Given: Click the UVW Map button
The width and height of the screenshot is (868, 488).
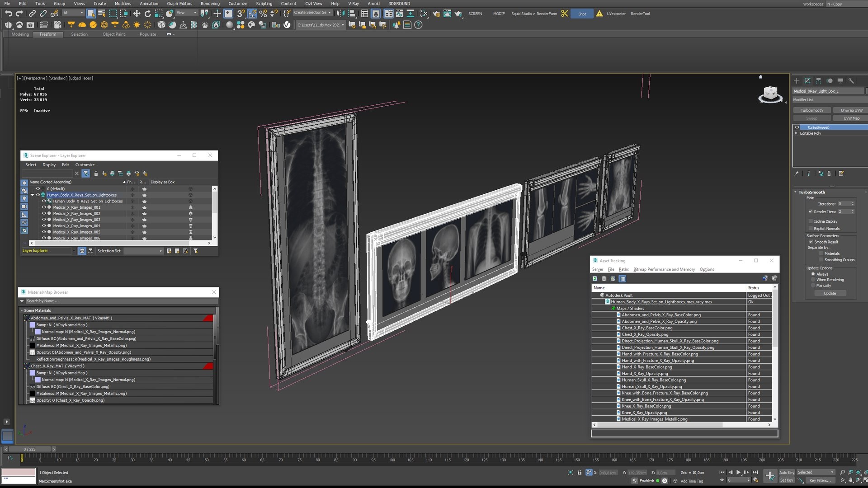Looking at the screenshot, I should pyautogui.click(x=851, y=118).
